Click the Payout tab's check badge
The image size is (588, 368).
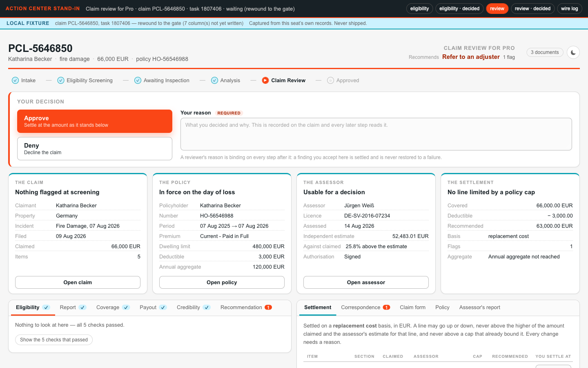click(x=163, y=307)
